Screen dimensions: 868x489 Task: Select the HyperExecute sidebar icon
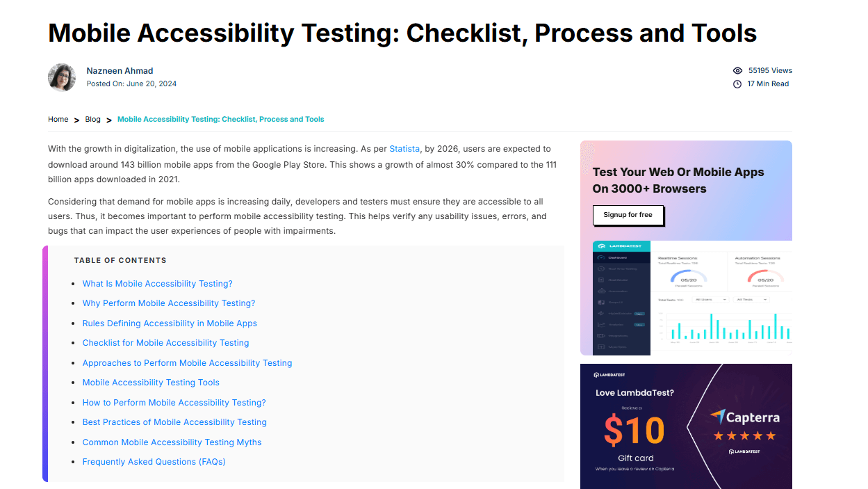pos(601,313)
